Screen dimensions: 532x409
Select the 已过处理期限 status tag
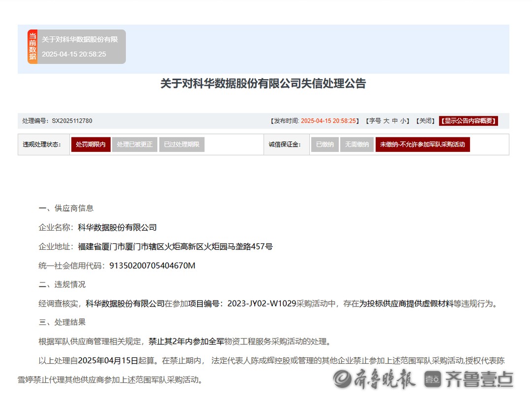coord(181,144)
